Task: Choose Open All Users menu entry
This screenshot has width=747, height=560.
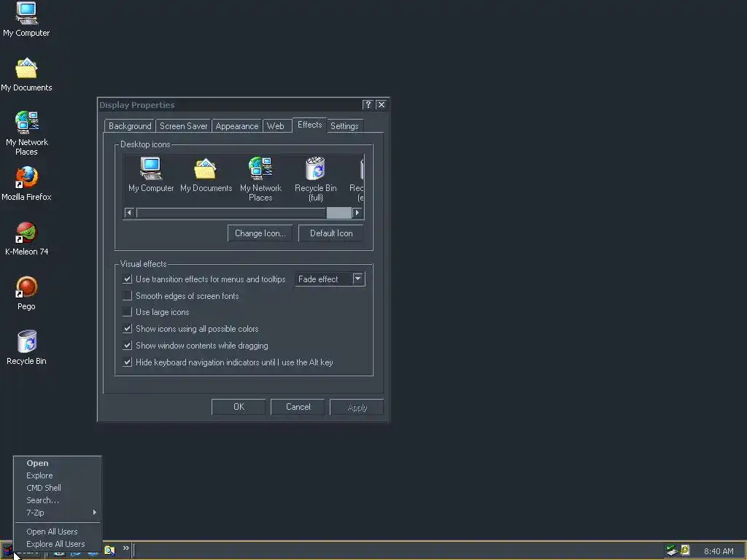Action: [x=57, y=532]
